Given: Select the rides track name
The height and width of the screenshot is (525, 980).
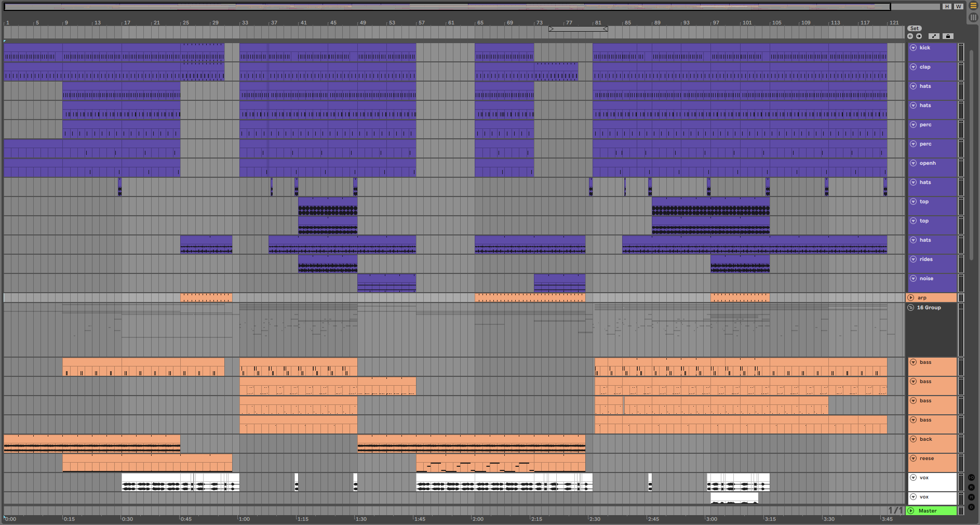Looking at the screenshot, I should [x=926, y=259].
